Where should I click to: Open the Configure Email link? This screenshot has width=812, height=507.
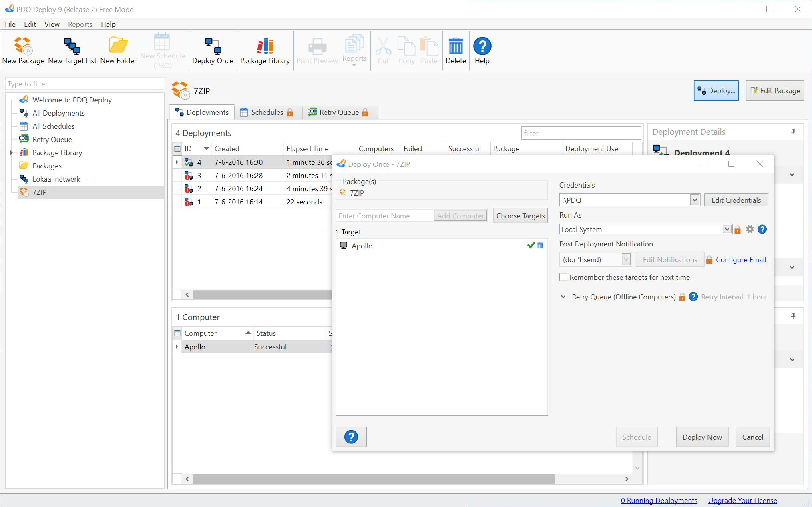click(741, 259)
